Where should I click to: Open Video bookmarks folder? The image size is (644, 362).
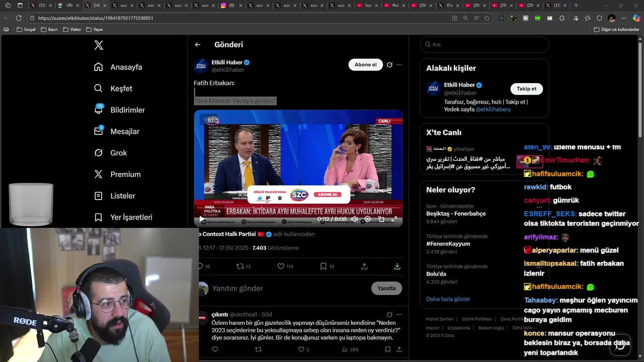(72, 30)
